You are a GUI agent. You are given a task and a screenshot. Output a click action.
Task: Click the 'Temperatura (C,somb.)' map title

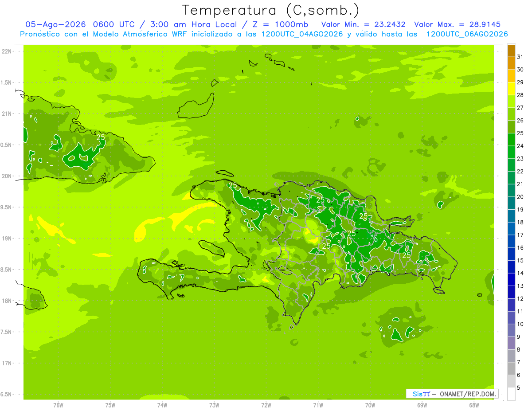271,10
